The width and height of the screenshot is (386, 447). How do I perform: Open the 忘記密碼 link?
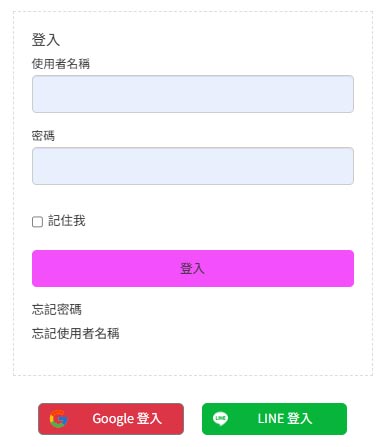point(57,309)
